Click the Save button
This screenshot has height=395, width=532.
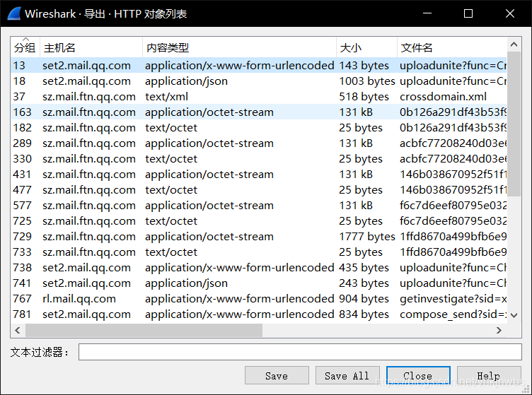(x=277, y=376)
